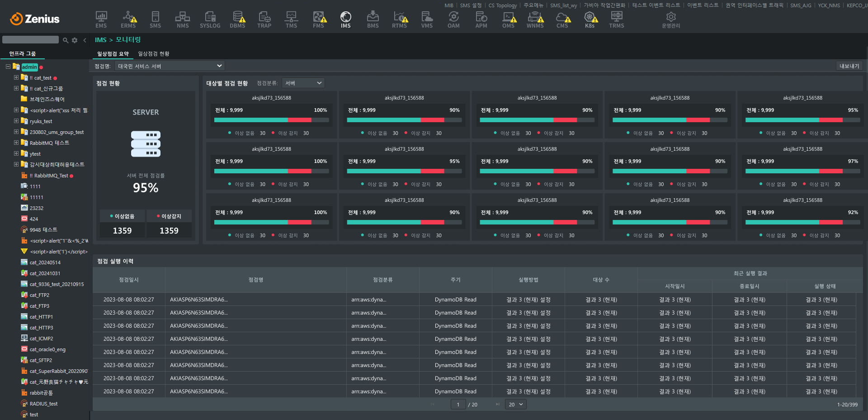Open the ERMS module
The height and width of the screenshot is (420, 868).
click(128, 20)
